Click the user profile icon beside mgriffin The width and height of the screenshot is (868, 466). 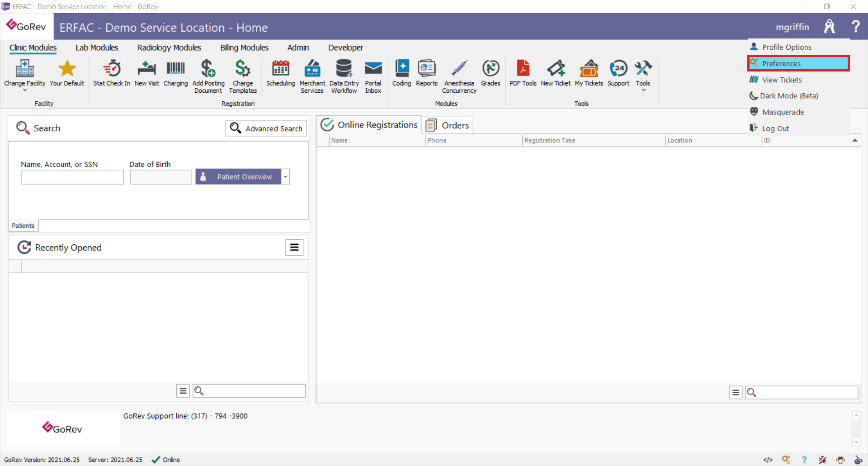[x=830, y=27]
